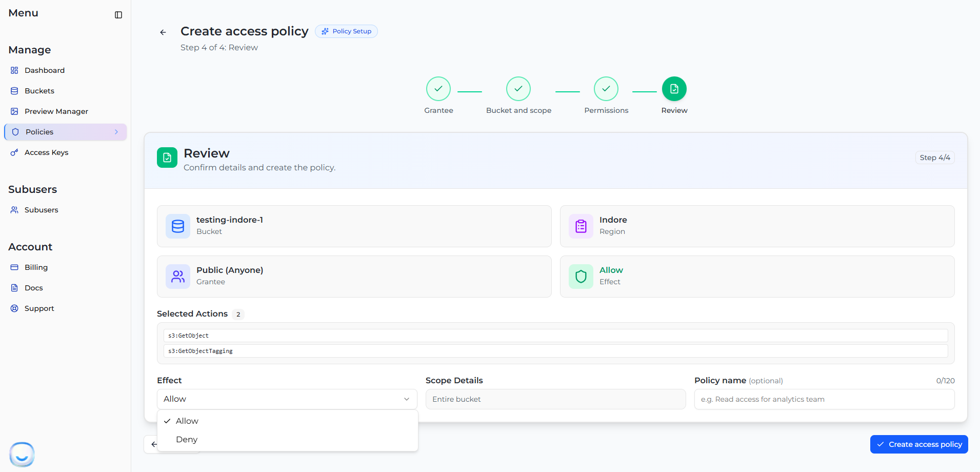Screen dimensions: 980x472
Task: Choose Deny from the Effect options
Action: tap(288, 440)
